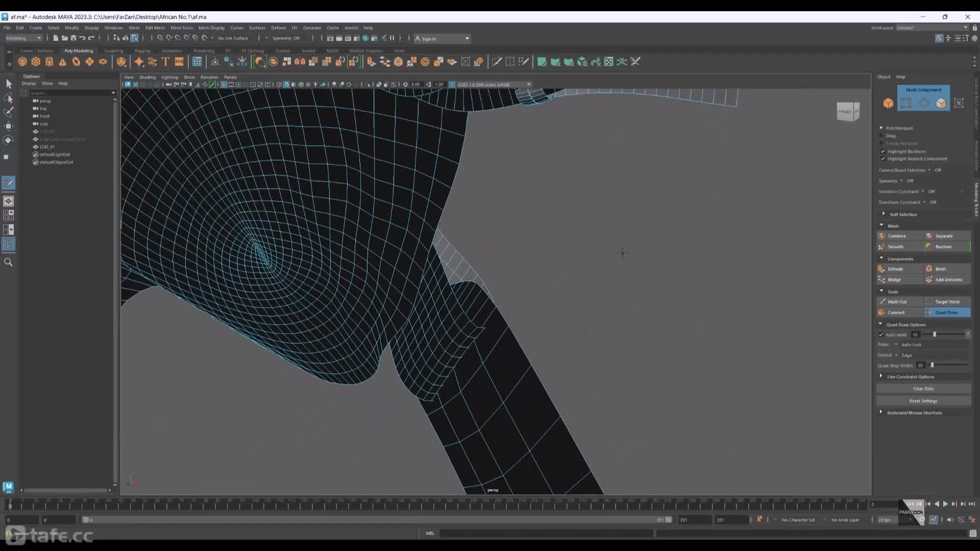
Task: Choose face selection icon in Modeling Toolkit
Action: [941, 103]
